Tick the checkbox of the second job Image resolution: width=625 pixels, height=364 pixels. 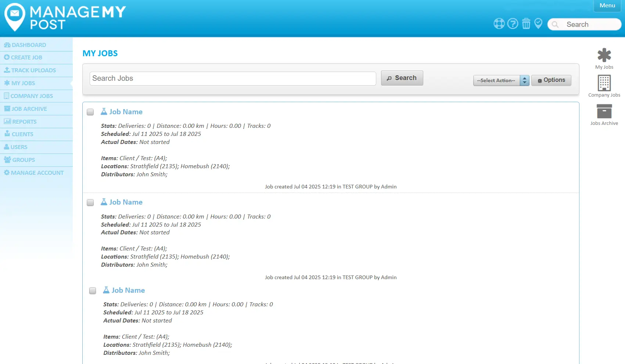(x=90, y=202)
